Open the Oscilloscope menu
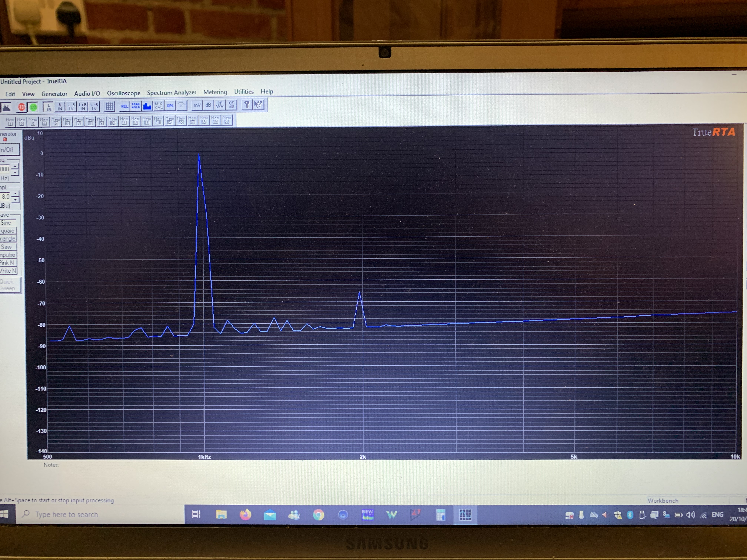Screen dimensions: 747x560 point(124,93)
